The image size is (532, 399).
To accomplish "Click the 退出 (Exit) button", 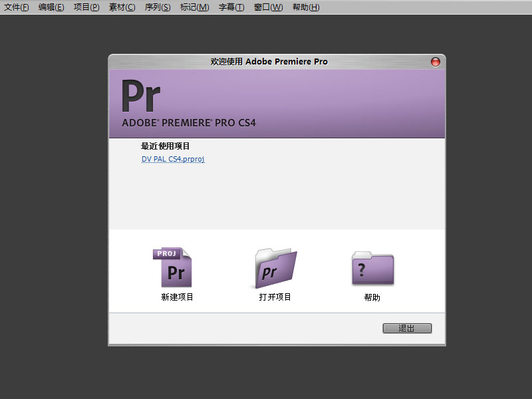I will pyautogui.click(x=407, y=328).
